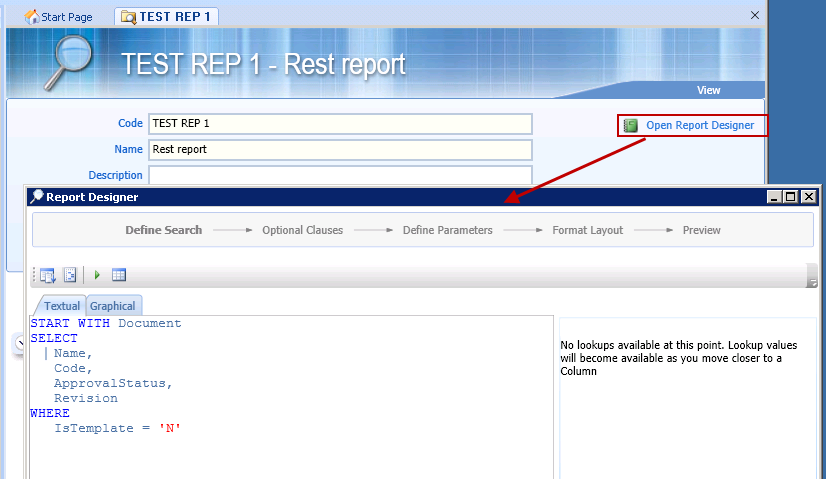Click the magnifier icon in Report Designer title

click(x=37, y=197)
